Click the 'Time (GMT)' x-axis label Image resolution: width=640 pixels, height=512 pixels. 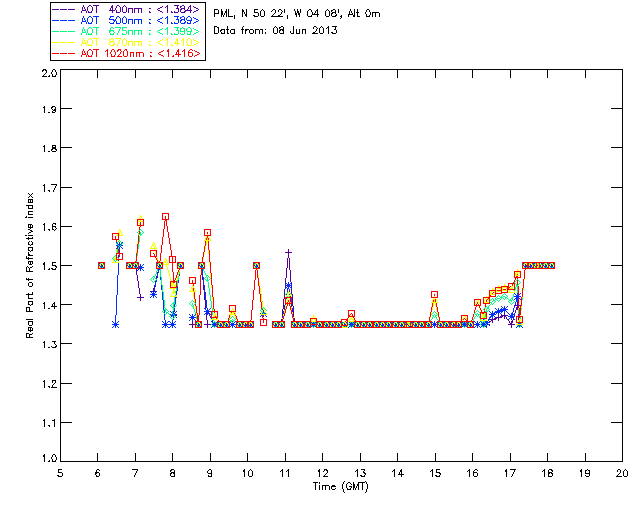(340, 487)
